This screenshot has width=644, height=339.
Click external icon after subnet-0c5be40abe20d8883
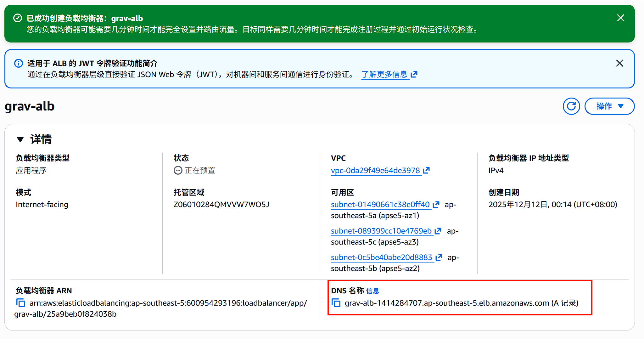click(439, 257)
